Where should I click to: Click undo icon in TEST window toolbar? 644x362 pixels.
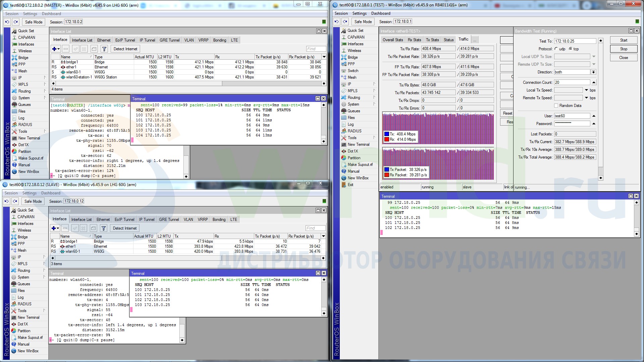point(336,22)
